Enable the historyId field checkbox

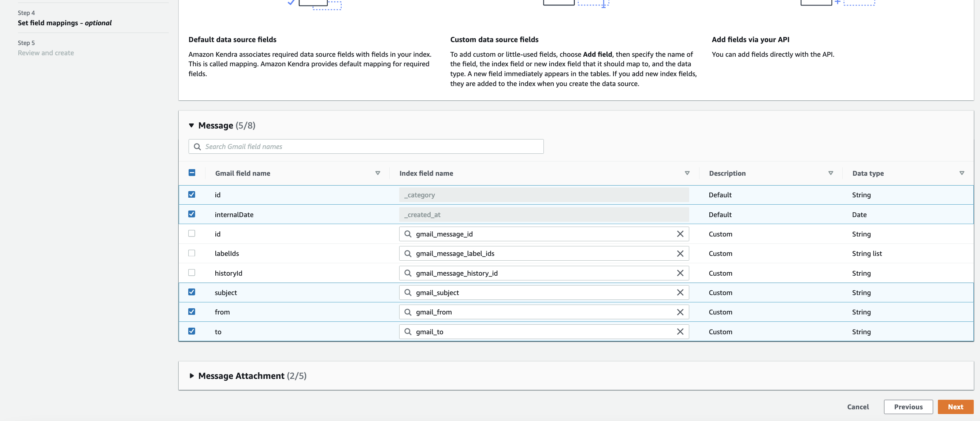192,273
